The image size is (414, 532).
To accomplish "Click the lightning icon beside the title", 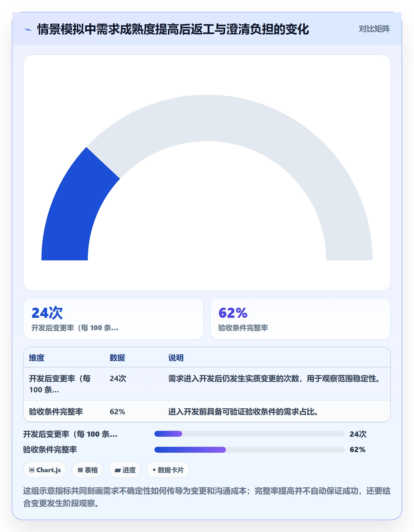I will (x=28, y=30).
